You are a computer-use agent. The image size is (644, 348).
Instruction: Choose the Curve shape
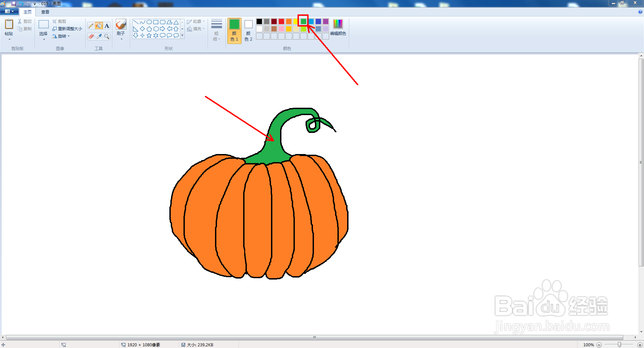pos(143,22)
